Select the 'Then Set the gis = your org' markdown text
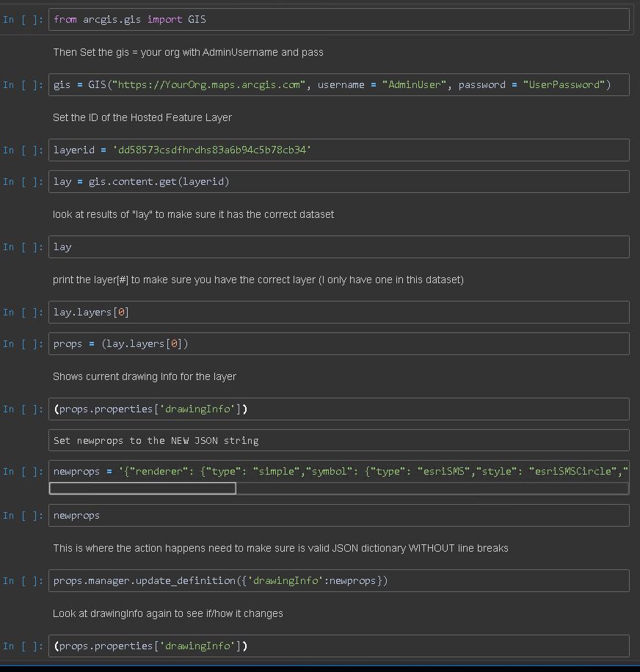This screenshot has height=672, width=640. [188, 53]
